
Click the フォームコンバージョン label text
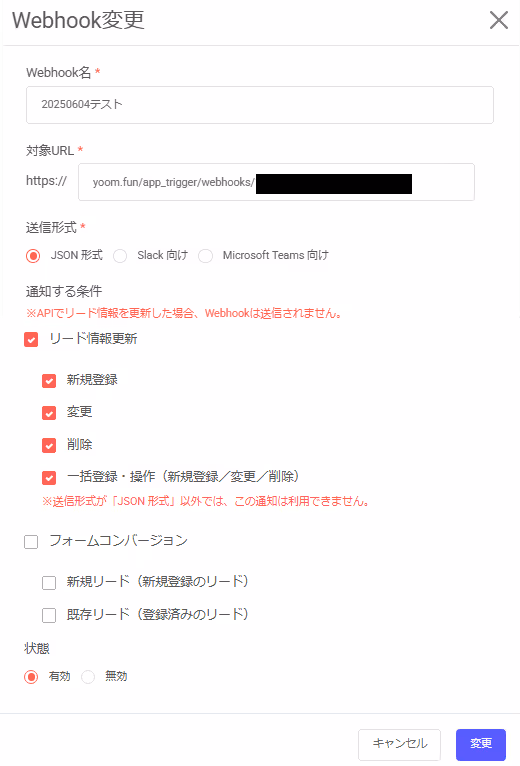click(118, 541)
